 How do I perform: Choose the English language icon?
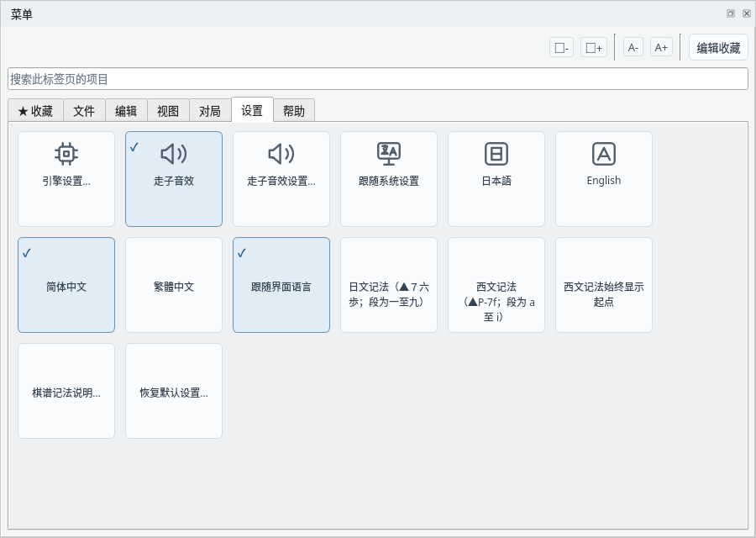(x=604, y=154)
